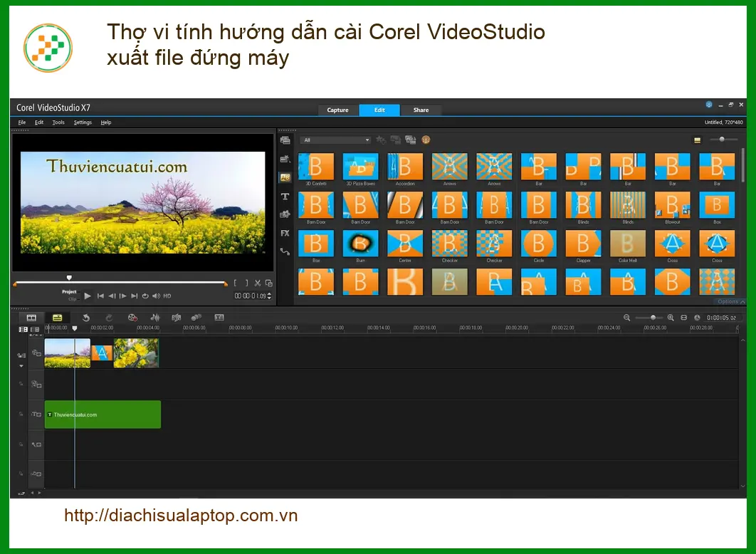Image resolution: width=756 pixels, height=554 pixels.
Task: Jump to End of project
Action: (x=135, y=296)
